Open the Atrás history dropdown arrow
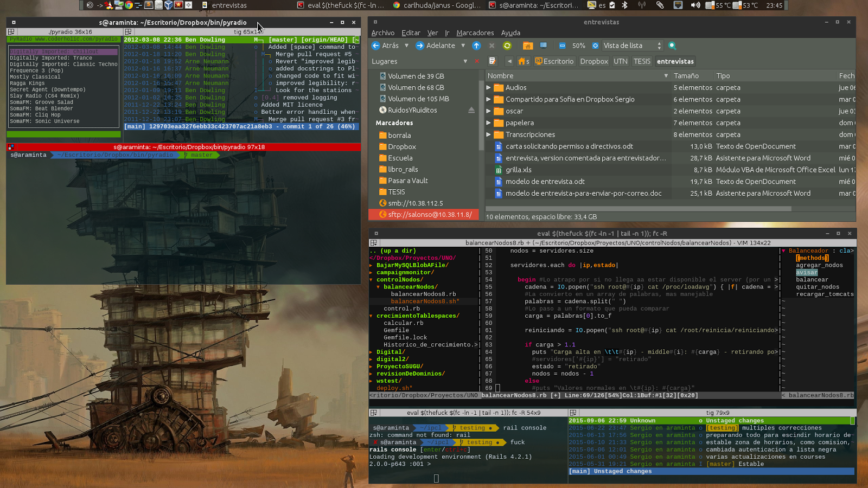This screenshot has height=488, width=868. click(x=406, y=46)
